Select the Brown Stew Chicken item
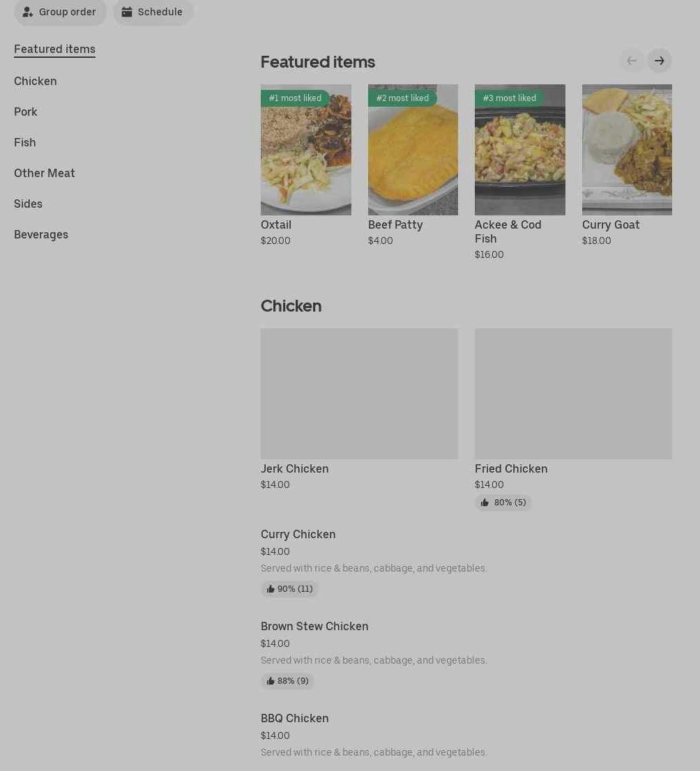The height and width of the screenshot is (771, 700). click(x=314, y=627)
